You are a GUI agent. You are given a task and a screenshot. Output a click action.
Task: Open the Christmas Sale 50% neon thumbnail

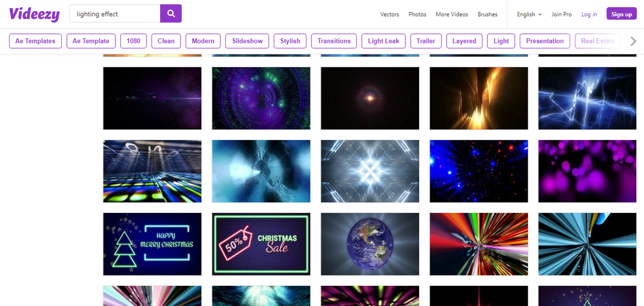(x=261, y=244)
